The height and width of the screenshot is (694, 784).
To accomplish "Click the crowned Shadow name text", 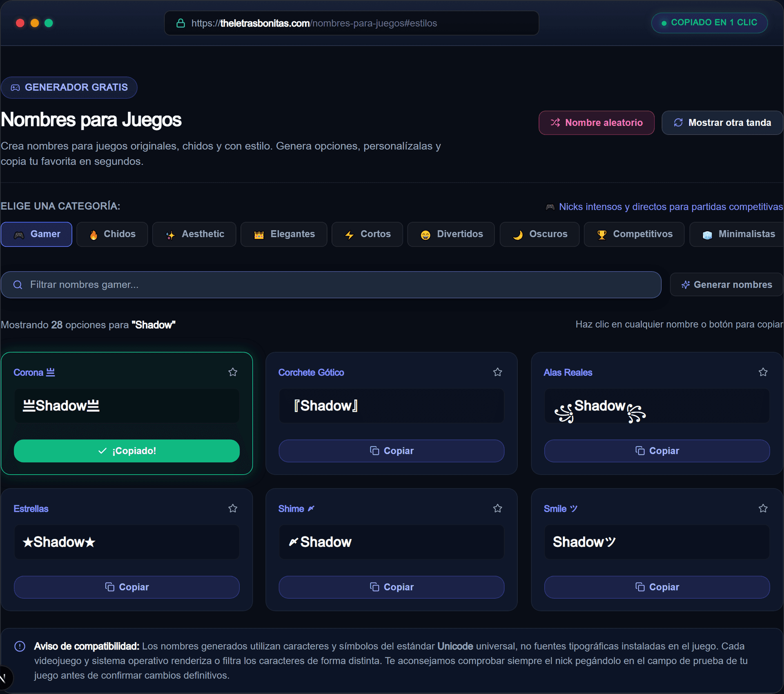I will coord(61,406).
